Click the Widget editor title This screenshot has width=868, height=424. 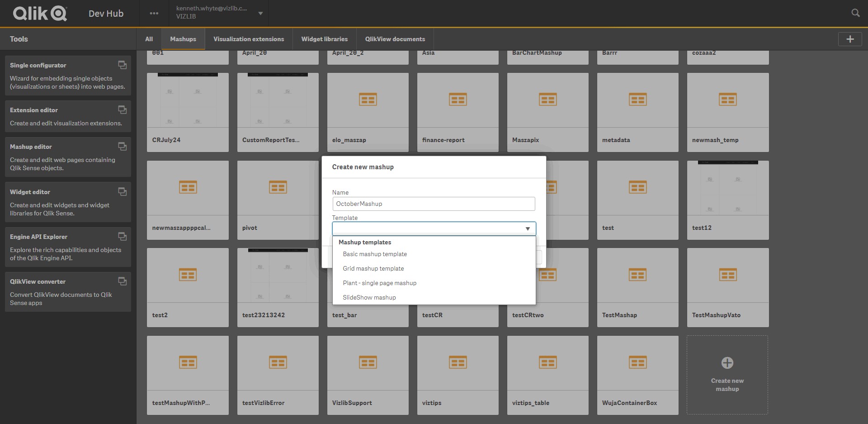click(x=30, y=192)
